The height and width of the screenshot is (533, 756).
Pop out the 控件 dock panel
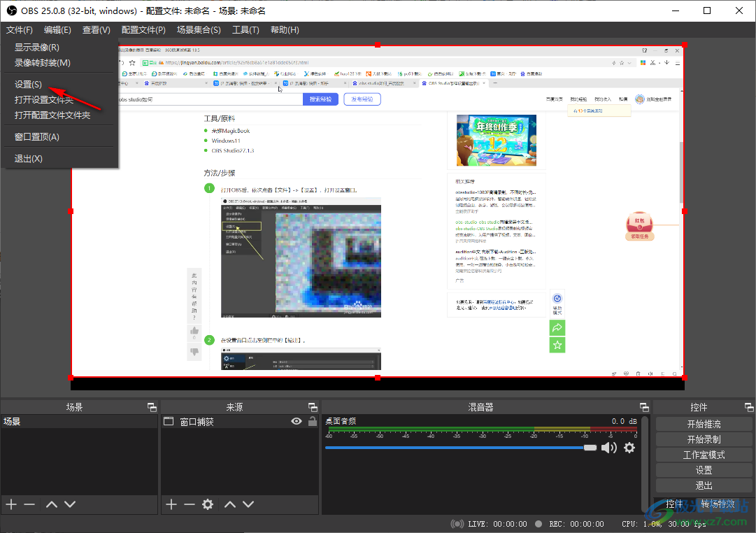coord(749,407)
